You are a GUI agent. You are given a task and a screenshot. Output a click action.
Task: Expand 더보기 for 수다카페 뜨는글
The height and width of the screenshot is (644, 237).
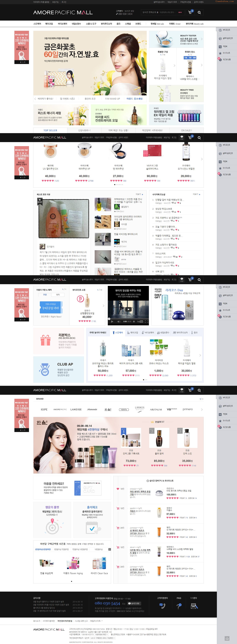(x=197, y=194)
